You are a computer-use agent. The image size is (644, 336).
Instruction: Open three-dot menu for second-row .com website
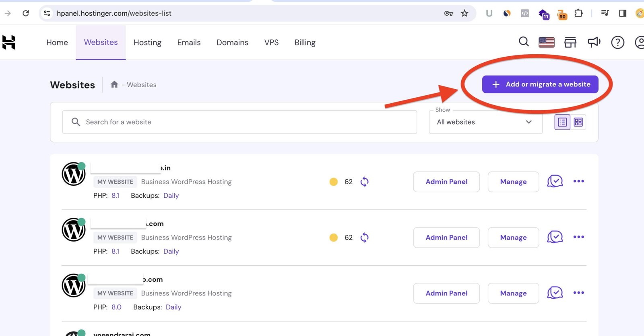tap(578, 237)
